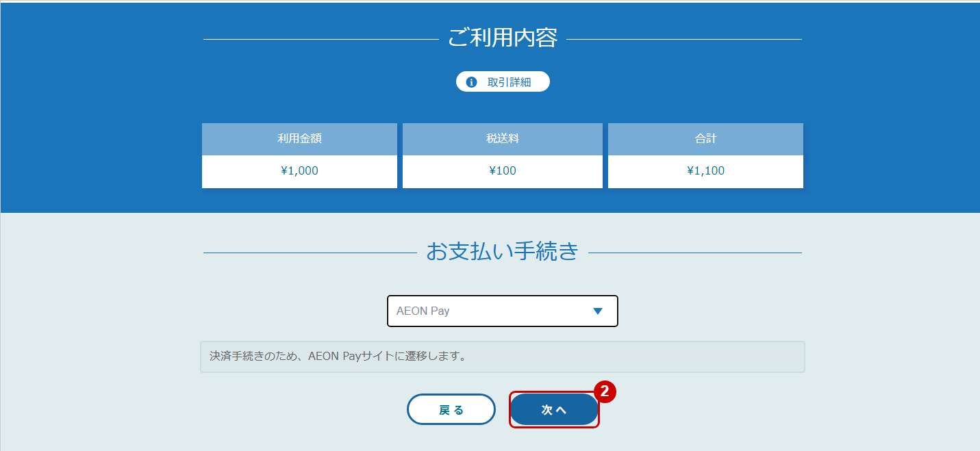
Task: Click the 合計 column header
Action: (x=705, y=139)
